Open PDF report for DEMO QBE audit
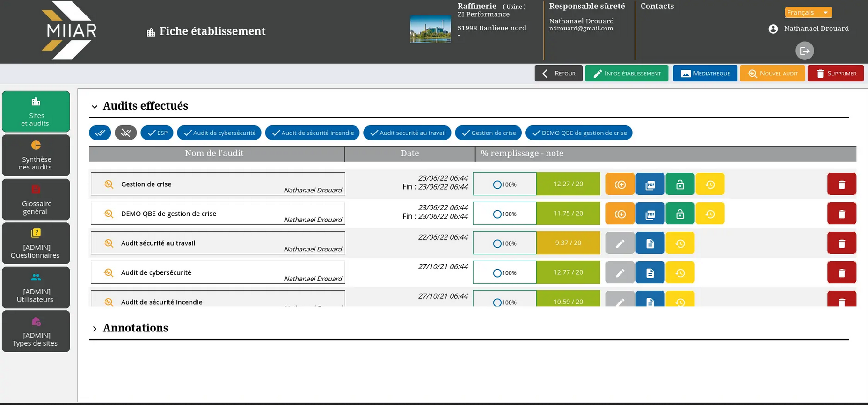The image size is (868, 405). (x=650, y=214)
